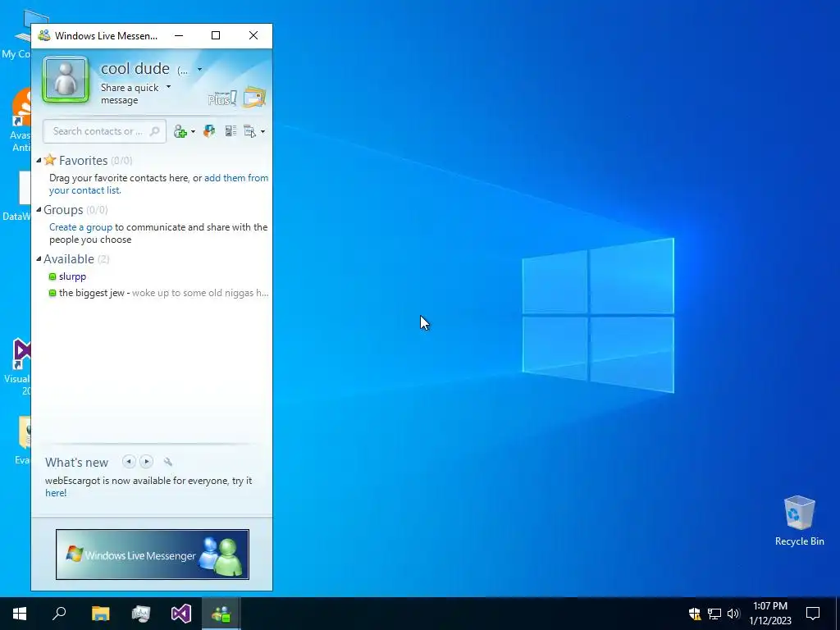Focus the Search contacts field

(104, 131)
